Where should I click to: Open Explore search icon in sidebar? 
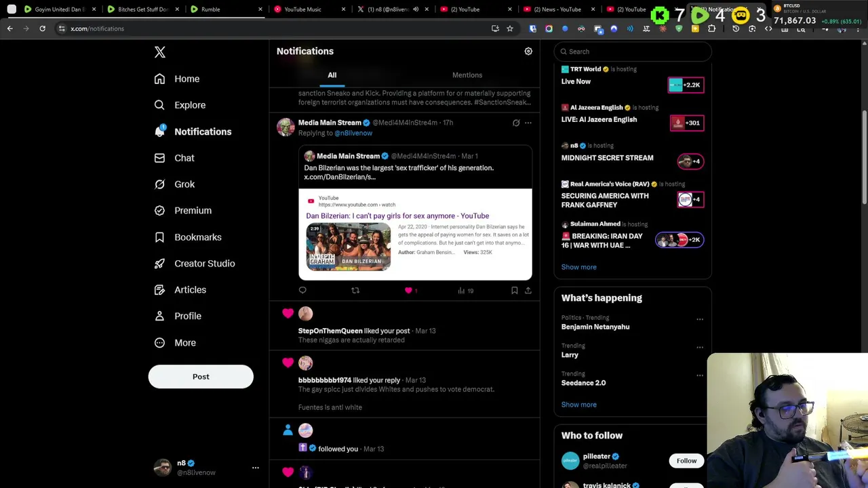point(159,105)
